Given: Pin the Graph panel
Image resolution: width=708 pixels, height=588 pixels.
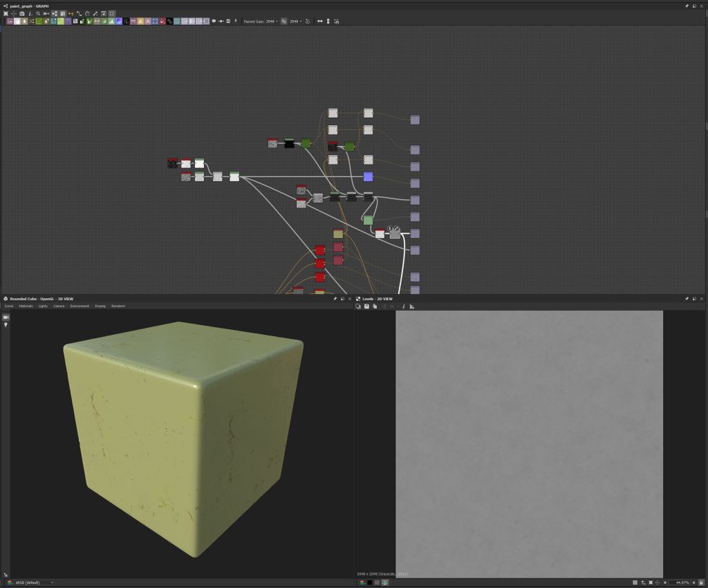Looking at the screenshot, I should click(x=687, y=6).
